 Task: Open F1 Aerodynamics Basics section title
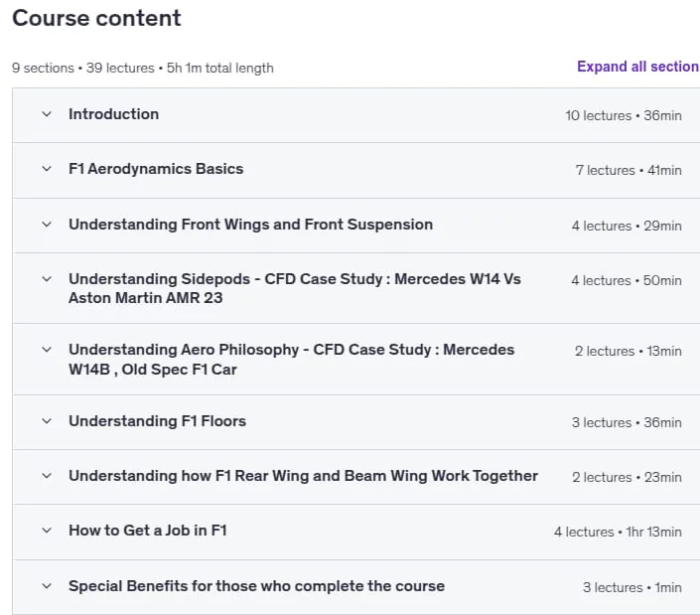click(x=156, y=169)
